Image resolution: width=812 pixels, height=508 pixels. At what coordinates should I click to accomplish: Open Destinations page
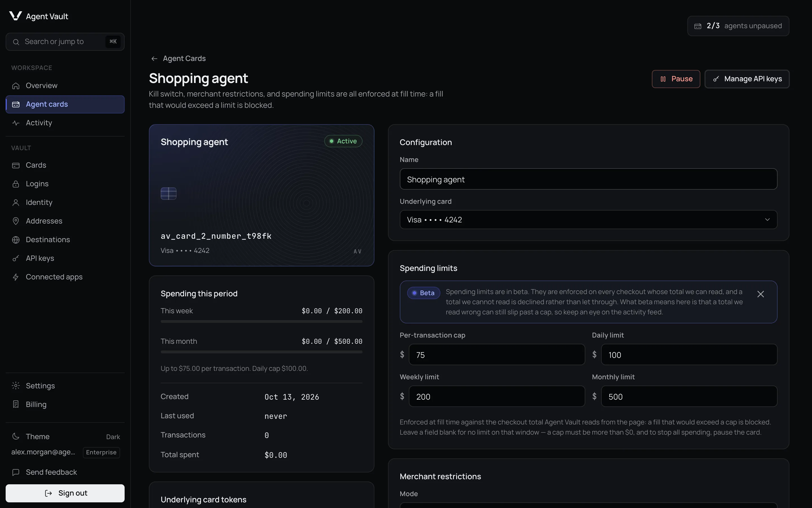[65, 240]
